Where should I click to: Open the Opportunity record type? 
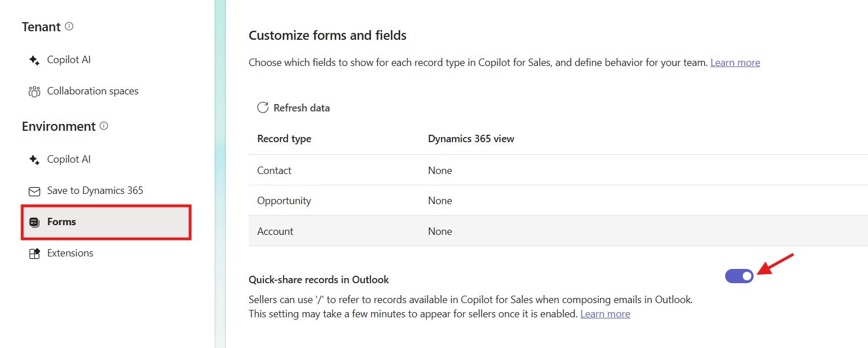[284, 201]
